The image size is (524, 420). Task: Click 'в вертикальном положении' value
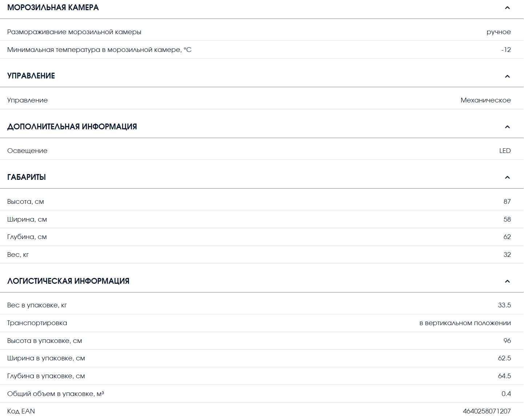pyautogui.click(x=465, y=323)
